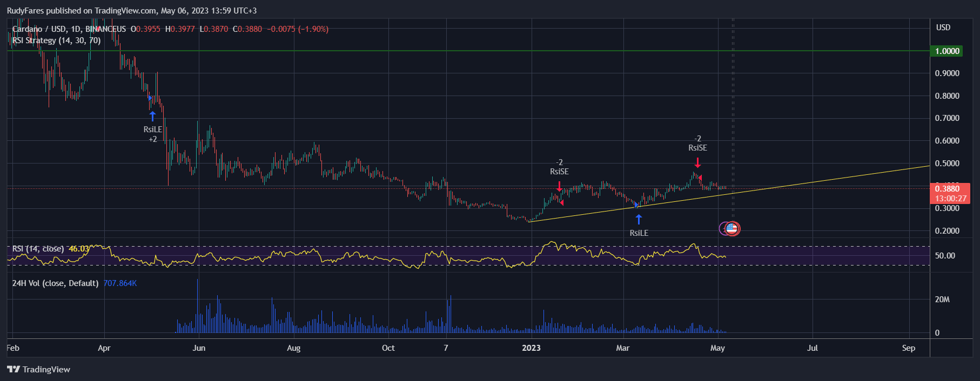The width and height of the screenshot is (980, 381).
Task: Select the Cardano / USD symbol title
Action: (39, 29)
